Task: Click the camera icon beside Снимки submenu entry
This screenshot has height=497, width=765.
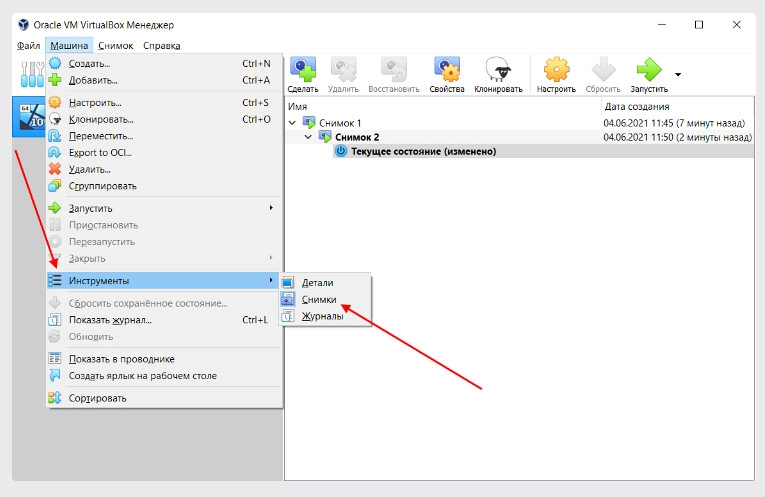Action: (288, 299)
